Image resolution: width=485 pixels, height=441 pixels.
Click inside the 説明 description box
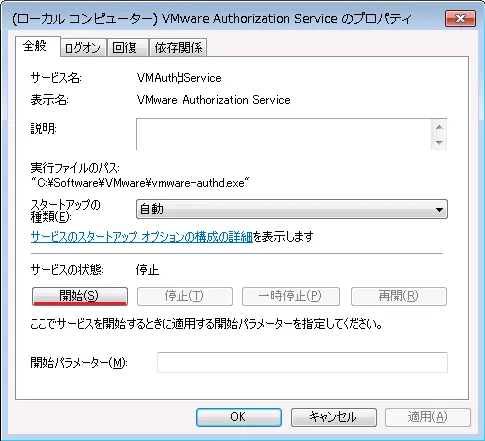click(x=284, y=134)
